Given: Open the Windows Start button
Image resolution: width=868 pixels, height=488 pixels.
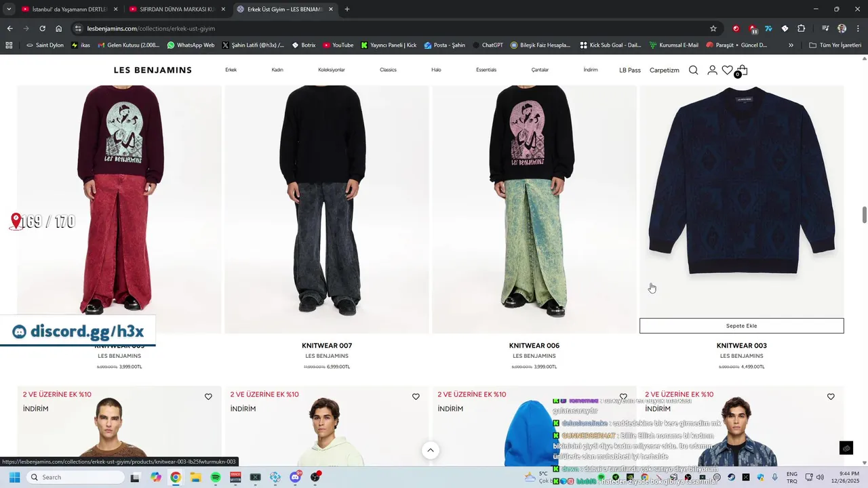Looking at the screenshot, I should coord(14,477).
